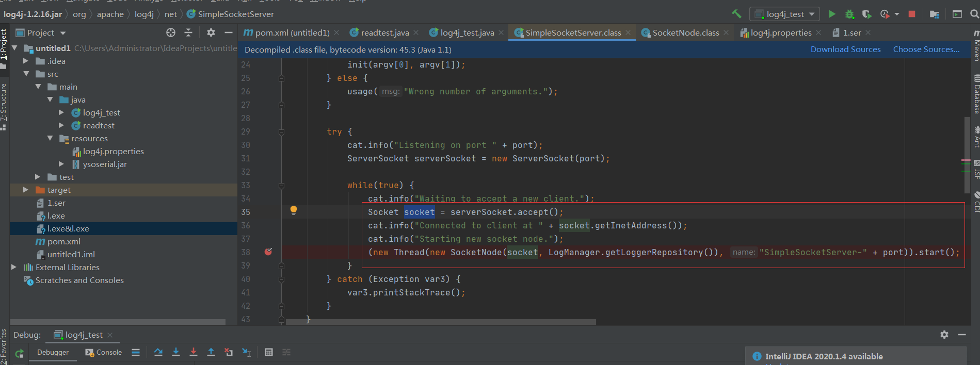Screen dimensions: 980x365
Task: Click the Build Project hammer icon
Action: pos(736,14)
